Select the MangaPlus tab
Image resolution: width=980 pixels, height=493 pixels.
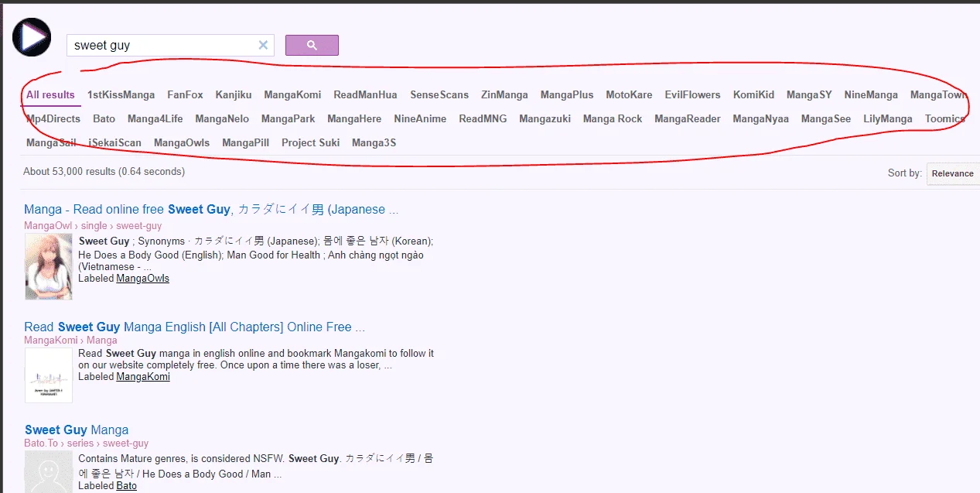[x=567, y=94]
